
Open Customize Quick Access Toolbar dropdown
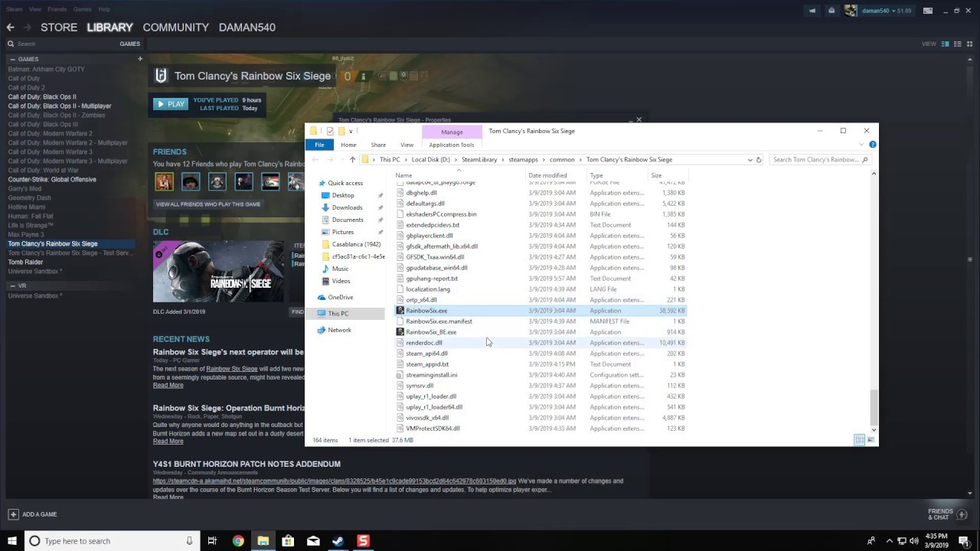coord(351,132)
